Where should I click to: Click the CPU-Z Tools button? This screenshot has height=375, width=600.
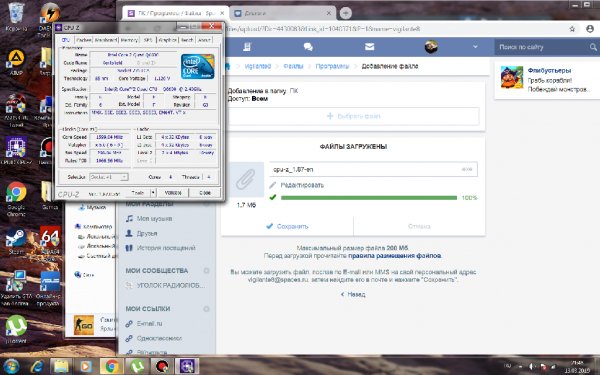[x=137, y=193]
